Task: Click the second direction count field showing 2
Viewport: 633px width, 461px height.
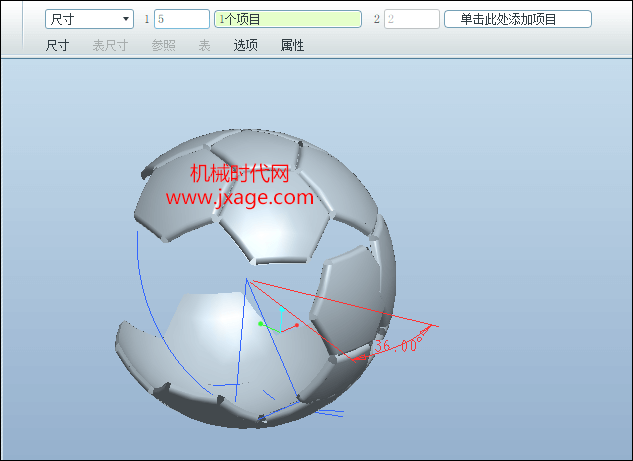Action: point(411,19)
